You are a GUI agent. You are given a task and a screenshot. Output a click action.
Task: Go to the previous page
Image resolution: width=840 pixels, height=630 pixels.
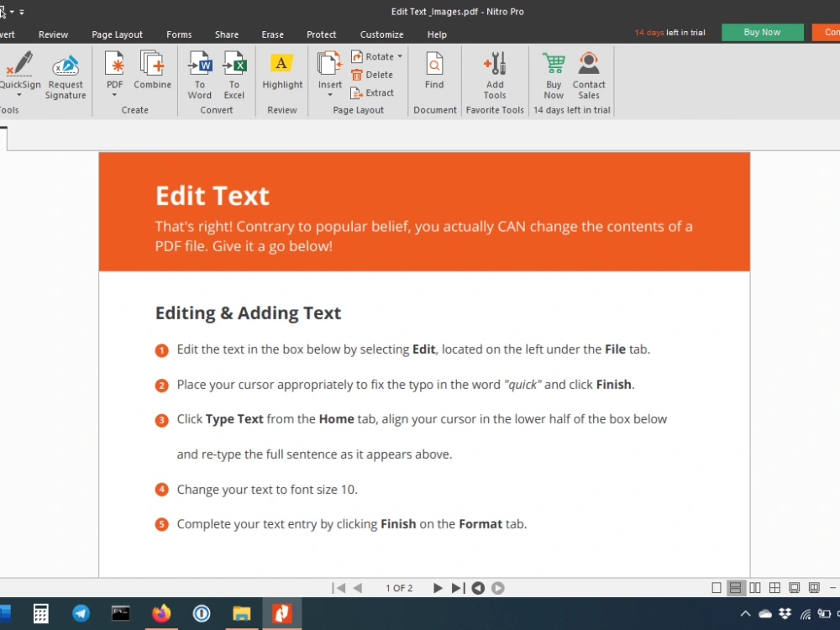(358, 588)
